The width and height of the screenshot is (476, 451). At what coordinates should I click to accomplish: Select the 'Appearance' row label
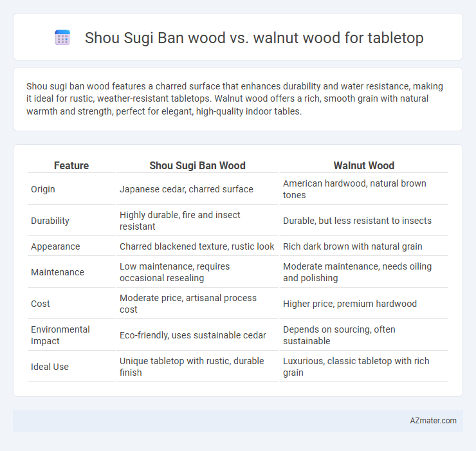pyautogui.click(x=55, y=246)
